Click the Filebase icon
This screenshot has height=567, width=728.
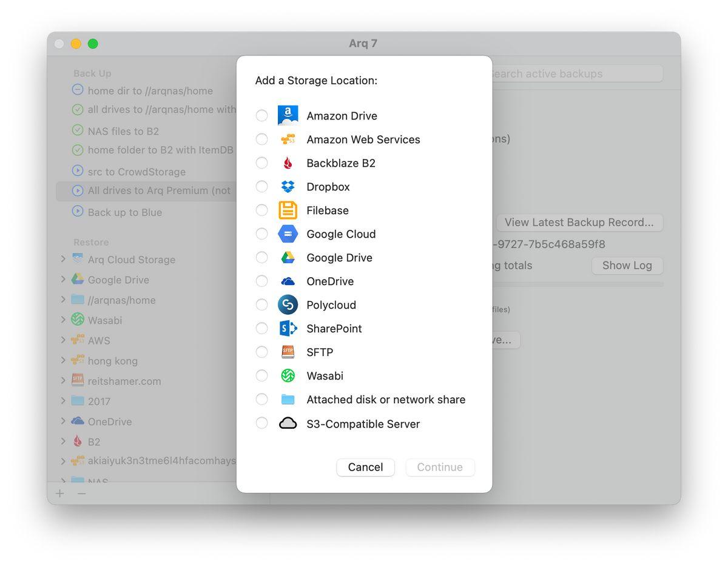coord(288,210)
